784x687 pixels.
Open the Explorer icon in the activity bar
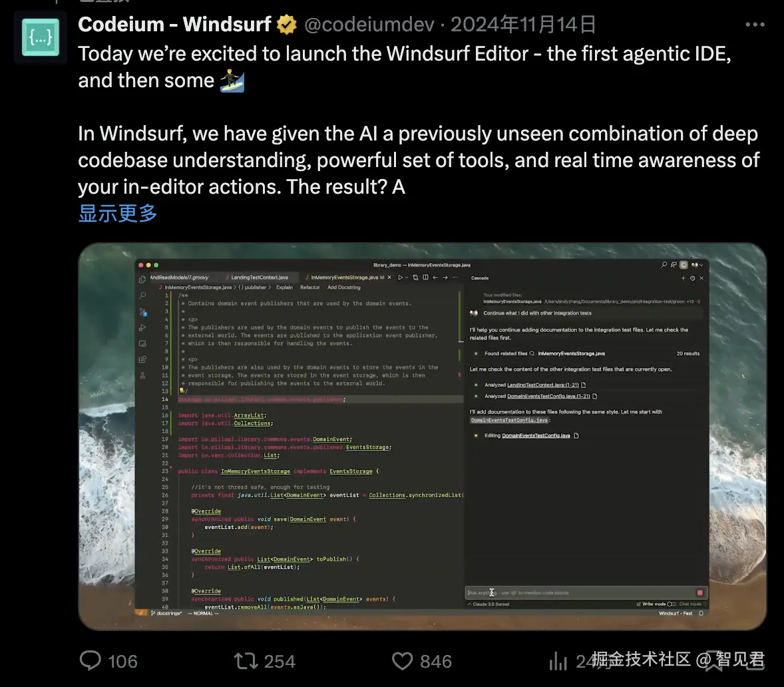tap(142, 279)
